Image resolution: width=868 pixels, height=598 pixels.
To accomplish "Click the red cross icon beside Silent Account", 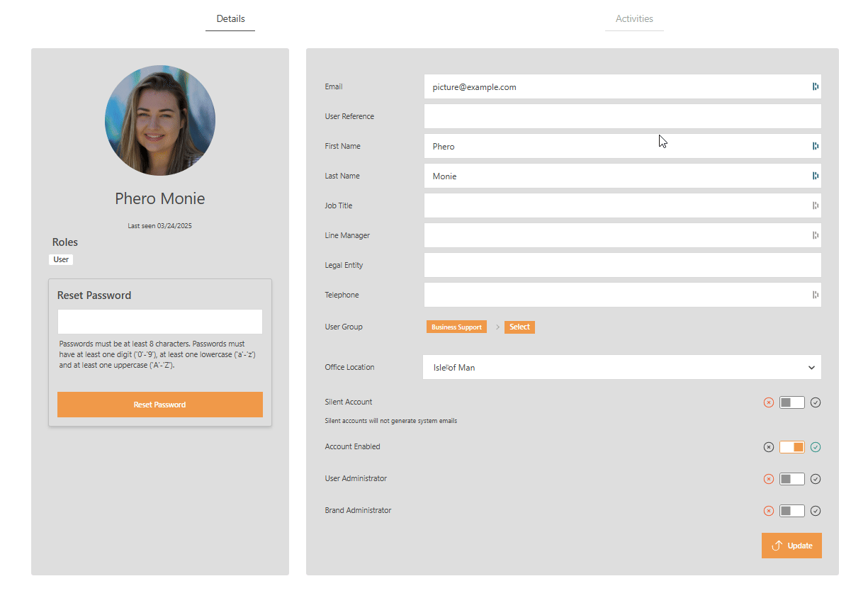I will tap(769, 402).
